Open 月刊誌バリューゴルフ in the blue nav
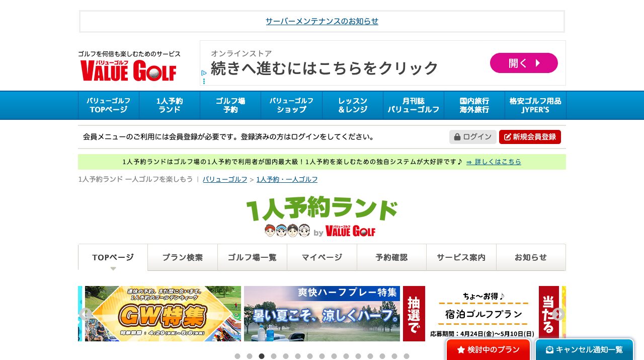 [x=414, y=105]
